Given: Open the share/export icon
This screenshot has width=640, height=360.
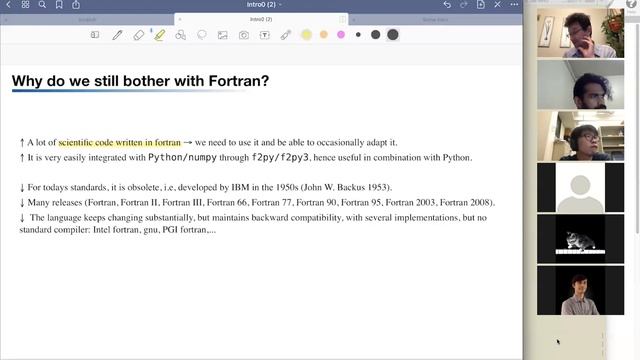Looking at the screenshot, I should click(x=76, y=4).
